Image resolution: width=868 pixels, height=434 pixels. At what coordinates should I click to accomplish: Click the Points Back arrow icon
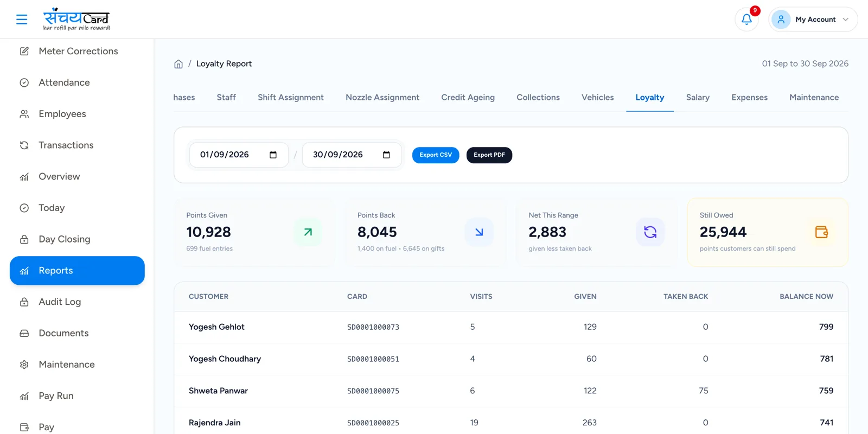[479, 232]
